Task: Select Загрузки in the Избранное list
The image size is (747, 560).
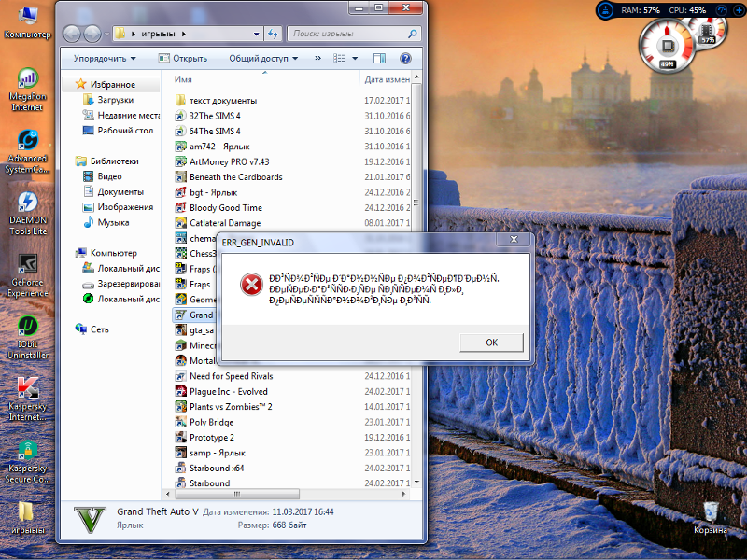Action: 115,100
